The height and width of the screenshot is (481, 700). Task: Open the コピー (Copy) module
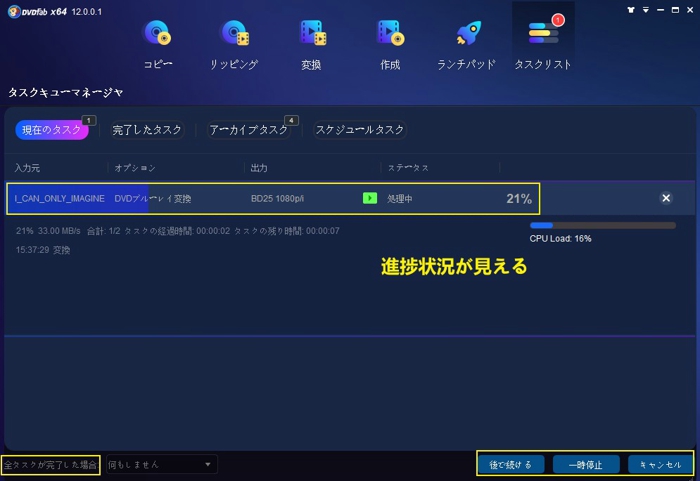[157, 44]
